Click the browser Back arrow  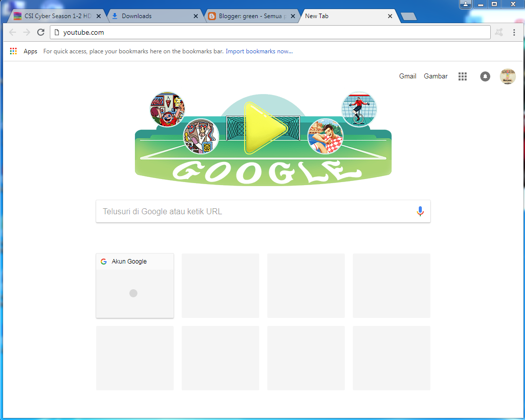click(13, 32)
